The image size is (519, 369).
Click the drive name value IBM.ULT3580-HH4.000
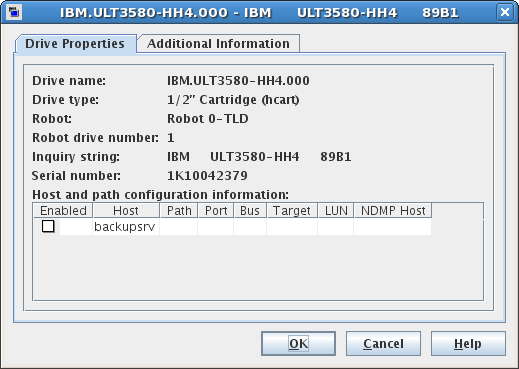pyautogui.click(x=238, y=81)
